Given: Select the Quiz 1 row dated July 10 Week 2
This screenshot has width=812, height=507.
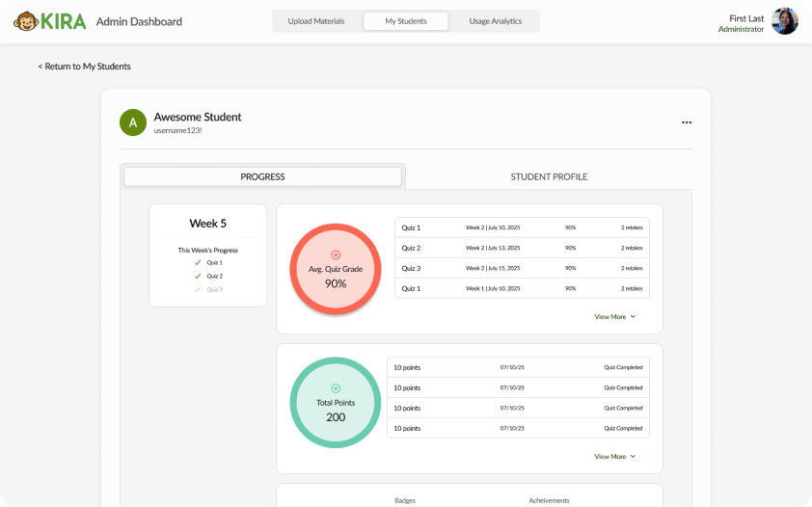Looking at the screenshot, I should click(522, 227).
